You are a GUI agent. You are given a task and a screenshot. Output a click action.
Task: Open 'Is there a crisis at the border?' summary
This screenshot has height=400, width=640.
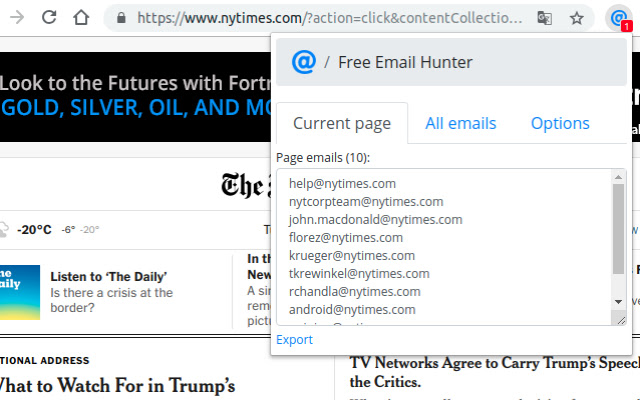click(x=111, y=300)
